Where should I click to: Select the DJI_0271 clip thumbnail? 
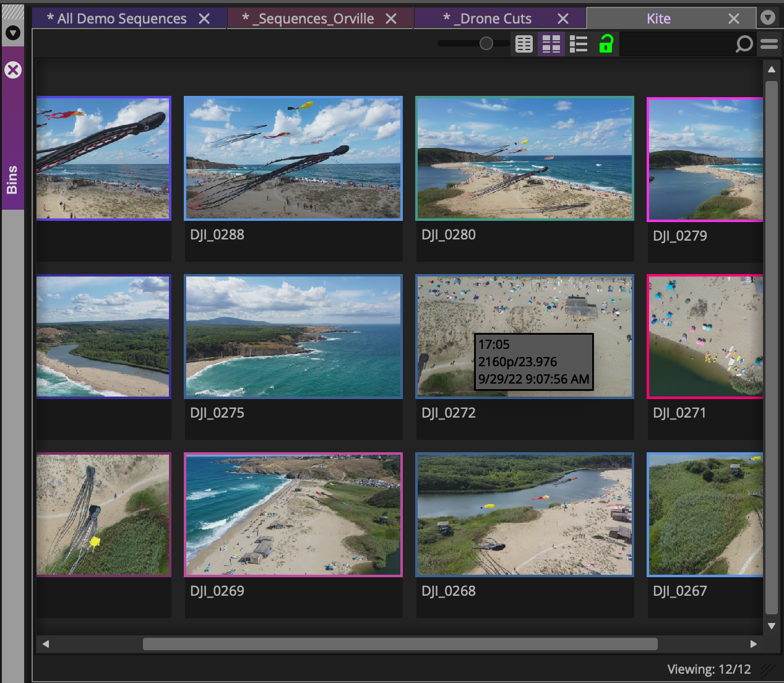point(705,337)
